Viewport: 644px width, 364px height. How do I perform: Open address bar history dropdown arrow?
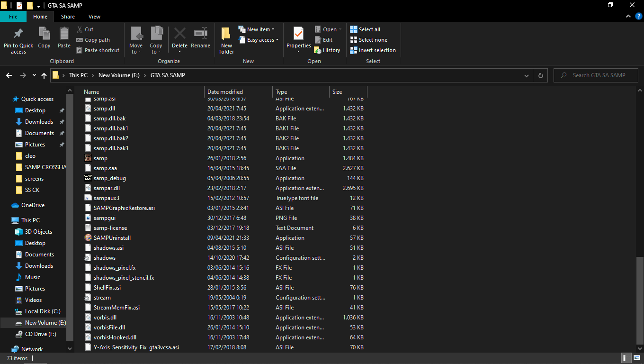coord(527,75)
